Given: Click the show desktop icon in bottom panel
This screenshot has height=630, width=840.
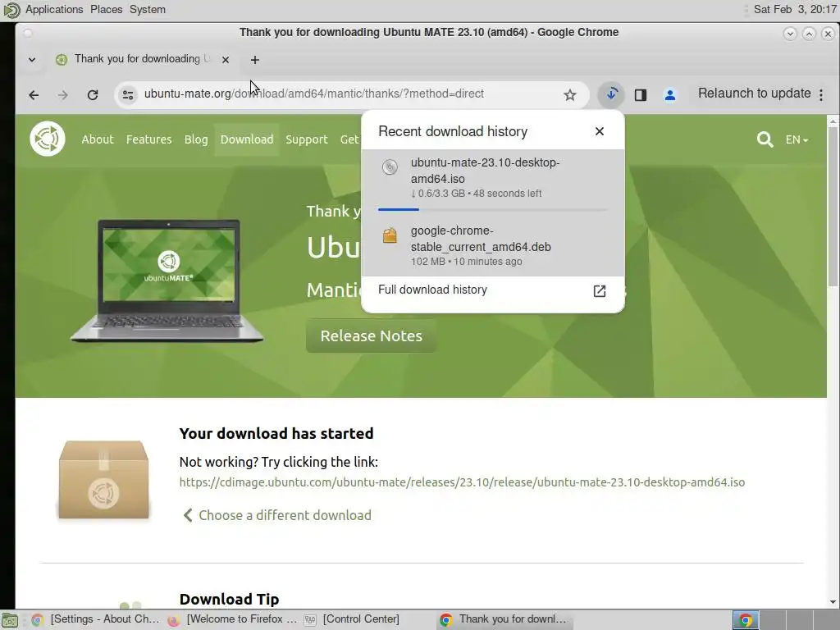Looking at the screenshot, I should point(10,620).
